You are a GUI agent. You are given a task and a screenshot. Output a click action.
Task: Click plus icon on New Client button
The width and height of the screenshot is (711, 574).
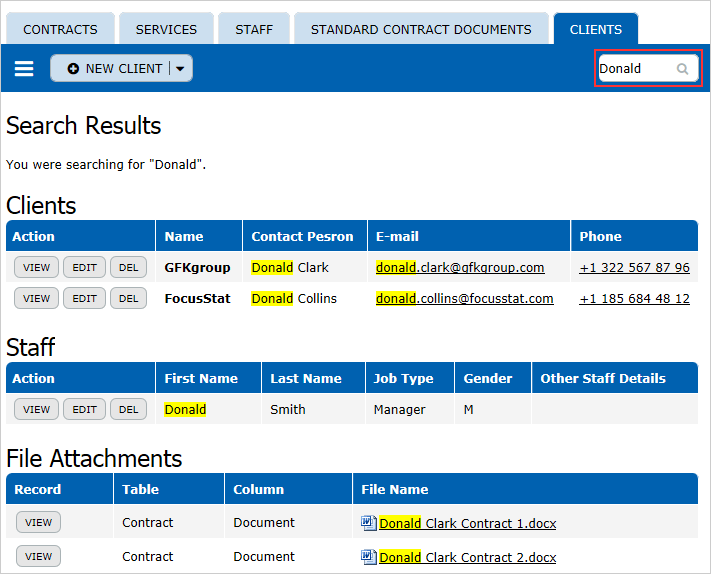[73, 68]
